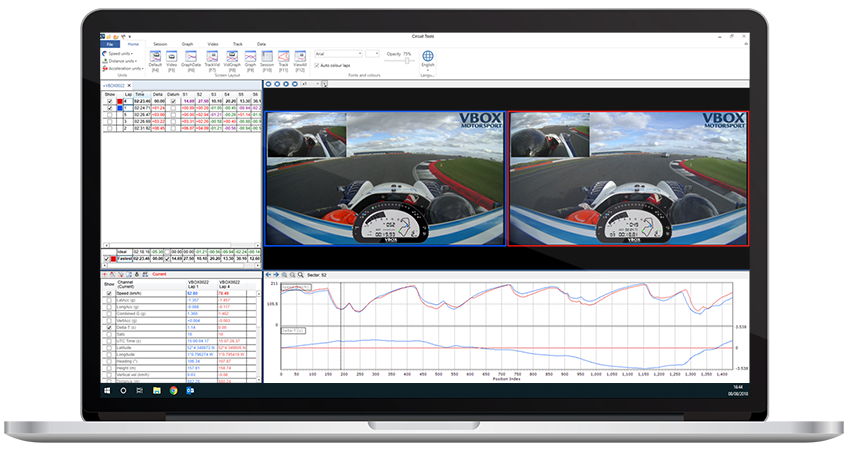Click the left blue-framed video thumbnail
This screenshot has width=850, height=450.
[385, 179]
